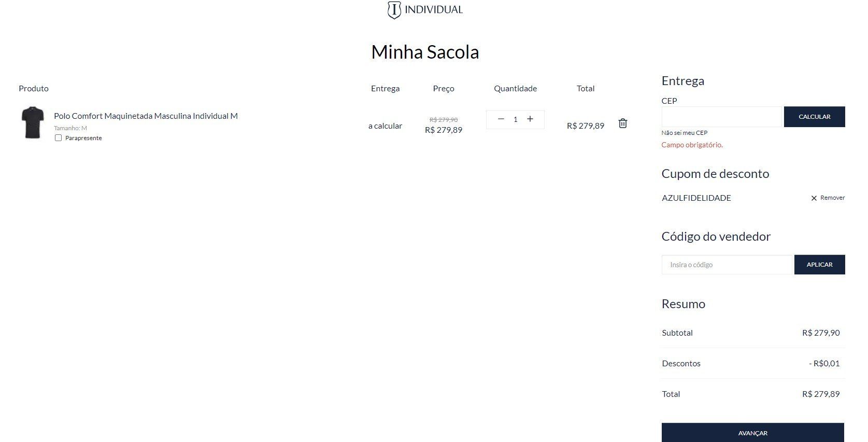Image resolution: width=868 pixels, height=442 pixels.
Task: Focus the CEP input field
Action: point(721,117)
